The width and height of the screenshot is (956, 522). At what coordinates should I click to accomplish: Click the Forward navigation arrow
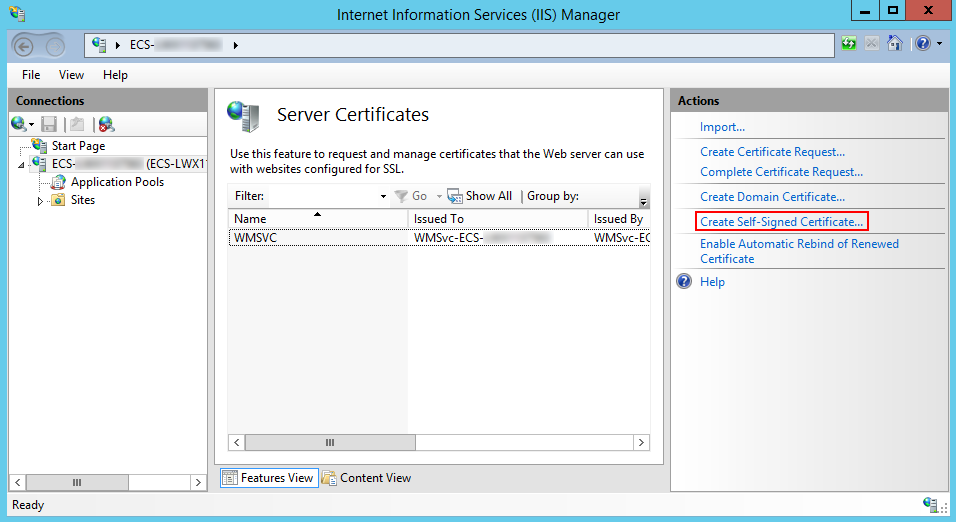(x=55, y=46)
